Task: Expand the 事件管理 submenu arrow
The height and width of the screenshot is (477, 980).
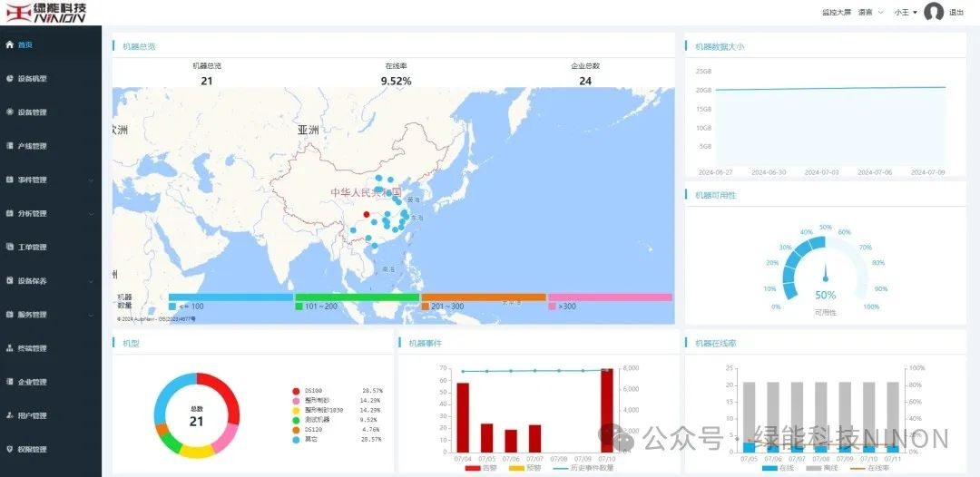Action: [91, 180]
